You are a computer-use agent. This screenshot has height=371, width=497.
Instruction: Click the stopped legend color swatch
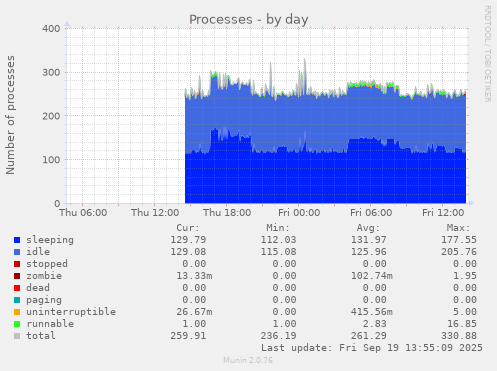(x=17, y=264)
